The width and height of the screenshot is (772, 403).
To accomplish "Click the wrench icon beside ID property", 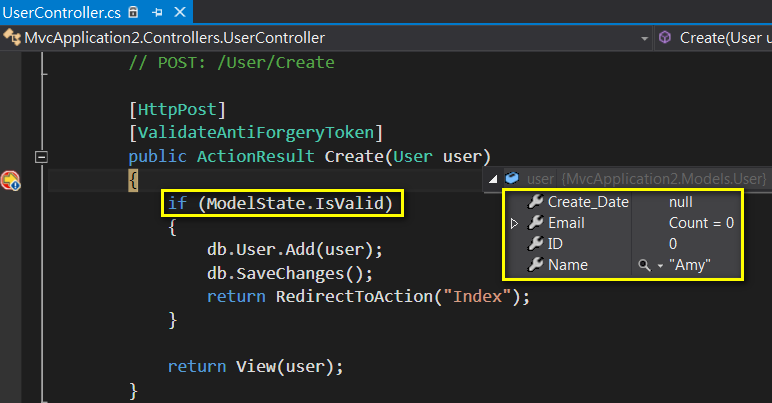I will point(536,244).
